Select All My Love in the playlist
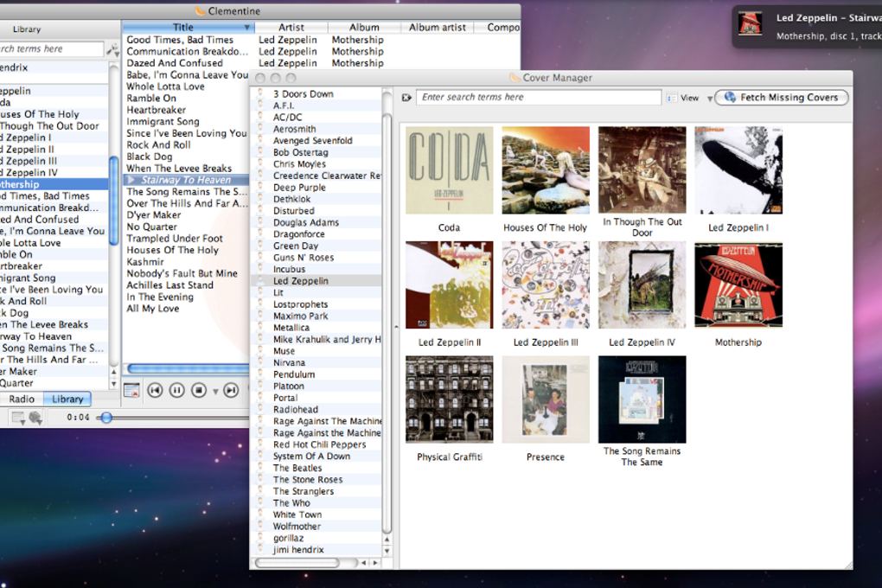The image size is (882, 588). pyautogui.click(x=152, y=309)
